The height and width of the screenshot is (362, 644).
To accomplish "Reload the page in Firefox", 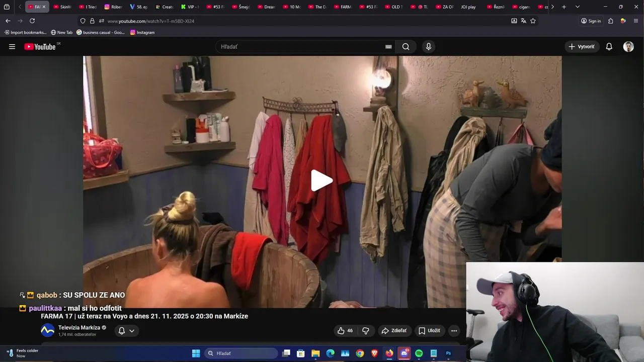I will click(32, 21).
